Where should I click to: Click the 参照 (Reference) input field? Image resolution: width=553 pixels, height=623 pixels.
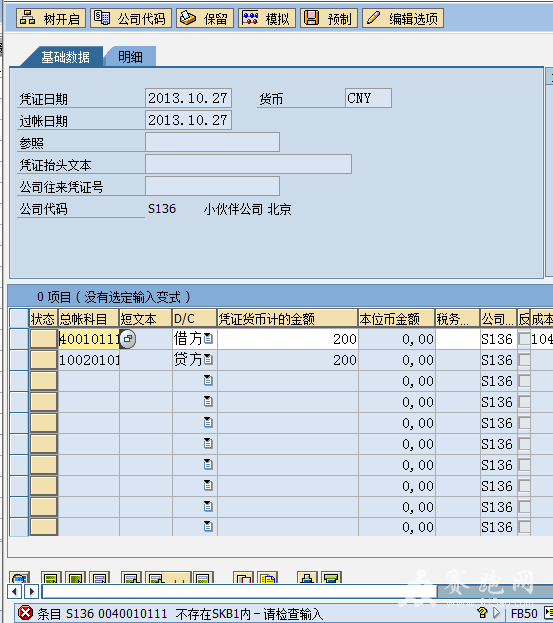pos(213,142)
